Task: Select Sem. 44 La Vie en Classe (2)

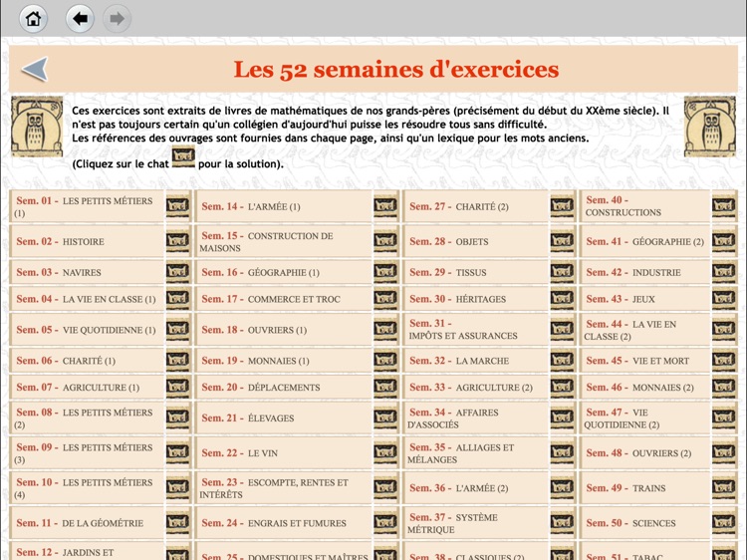Action: pos(645,330)
